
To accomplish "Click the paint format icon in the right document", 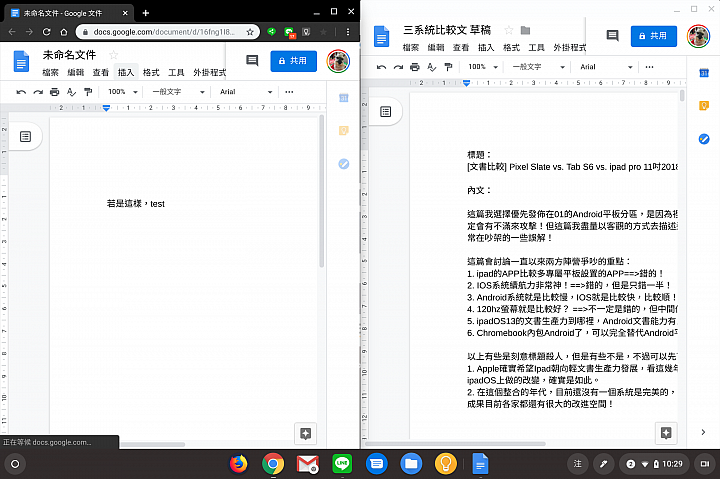I will point(448,66).
